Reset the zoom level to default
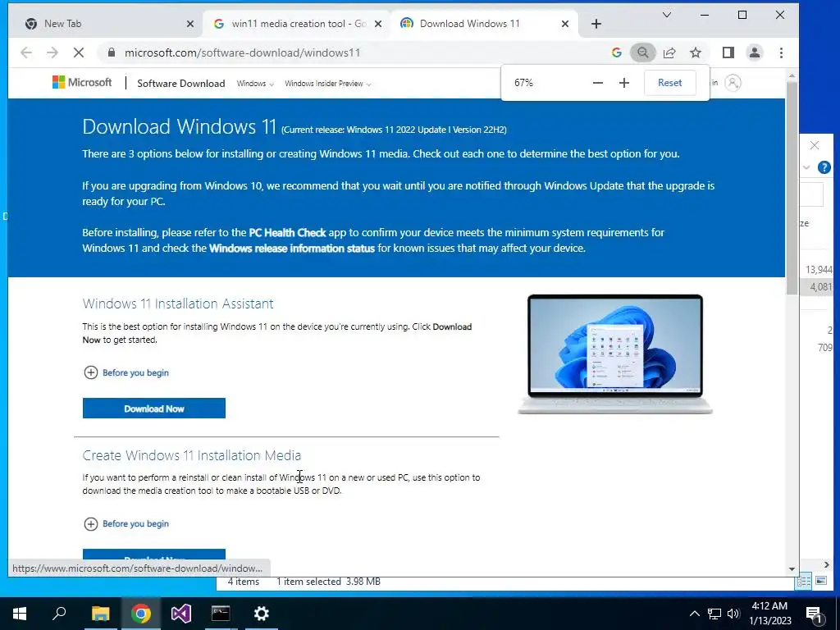This screenshot has height=630, width=840. click(x=669, y=83)
